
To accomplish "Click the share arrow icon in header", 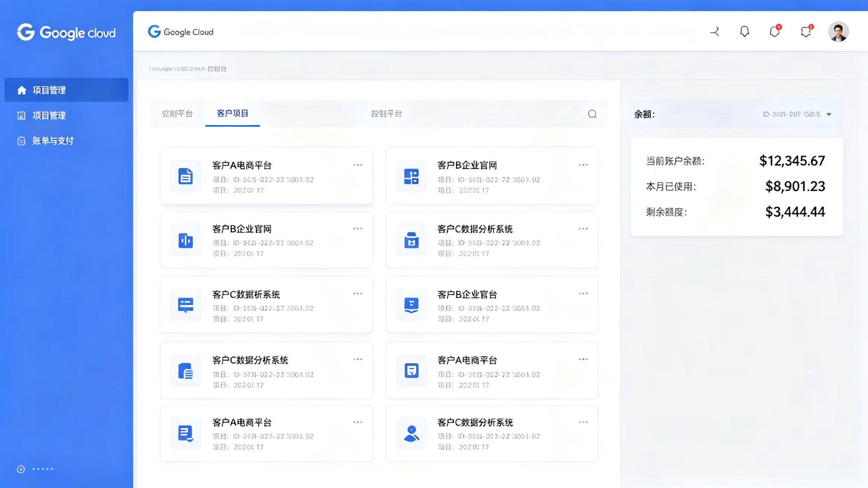I will [x=715, y=31].
